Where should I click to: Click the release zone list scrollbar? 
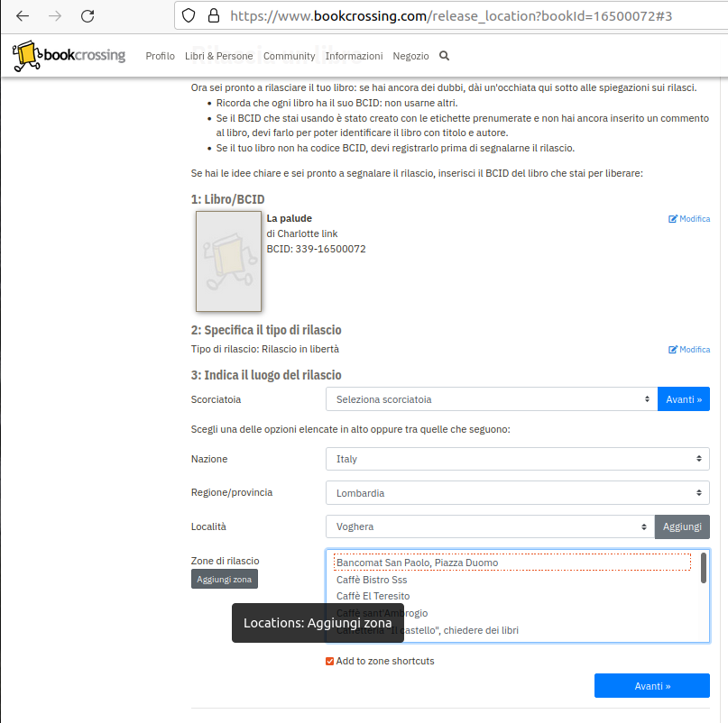(704, 569)
